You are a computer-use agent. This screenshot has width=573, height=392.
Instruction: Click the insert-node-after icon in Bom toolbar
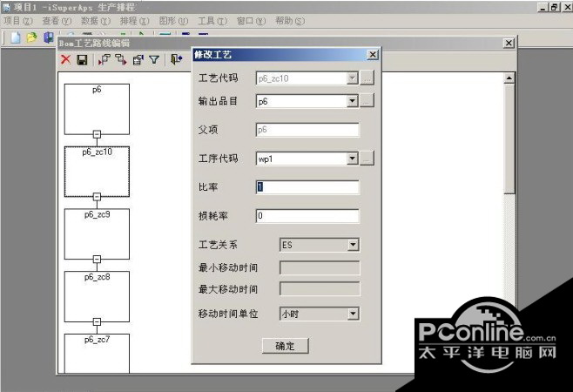(x=121, y=59)
